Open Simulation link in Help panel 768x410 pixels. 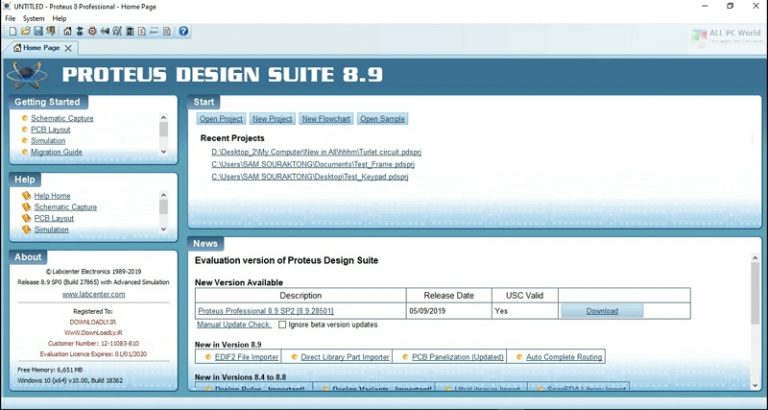click(x=51, y=229)
